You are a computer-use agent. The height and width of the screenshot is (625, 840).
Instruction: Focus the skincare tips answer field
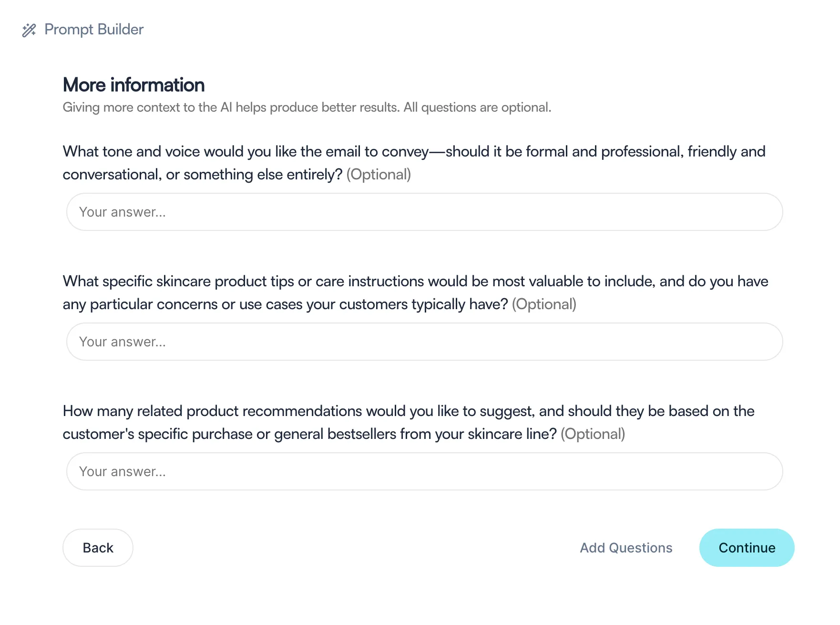pyautogui.click(x=424, y=342)
